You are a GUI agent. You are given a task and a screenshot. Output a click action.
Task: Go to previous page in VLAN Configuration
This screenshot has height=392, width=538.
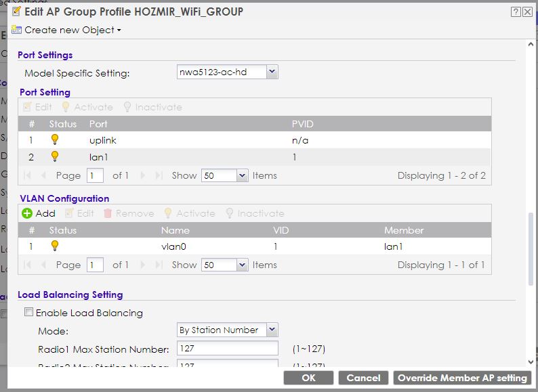(43, 265)
